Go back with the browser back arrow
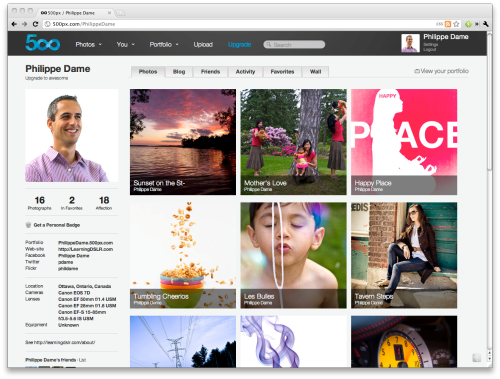 click(14, 24)
